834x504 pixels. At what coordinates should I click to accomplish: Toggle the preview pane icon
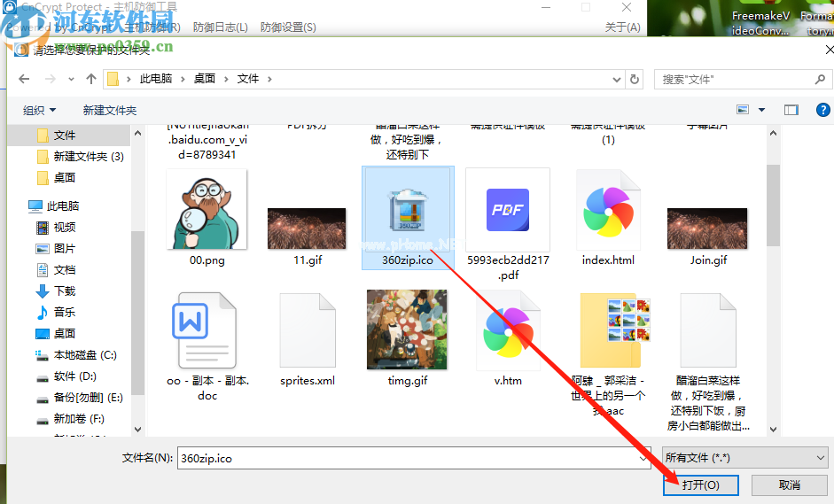coord(791,110)
